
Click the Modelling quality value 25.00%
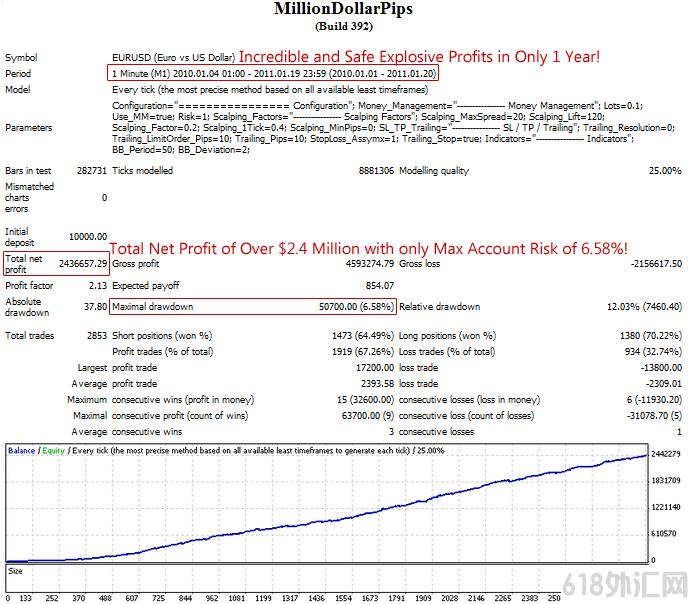click(x=665, y=171)
